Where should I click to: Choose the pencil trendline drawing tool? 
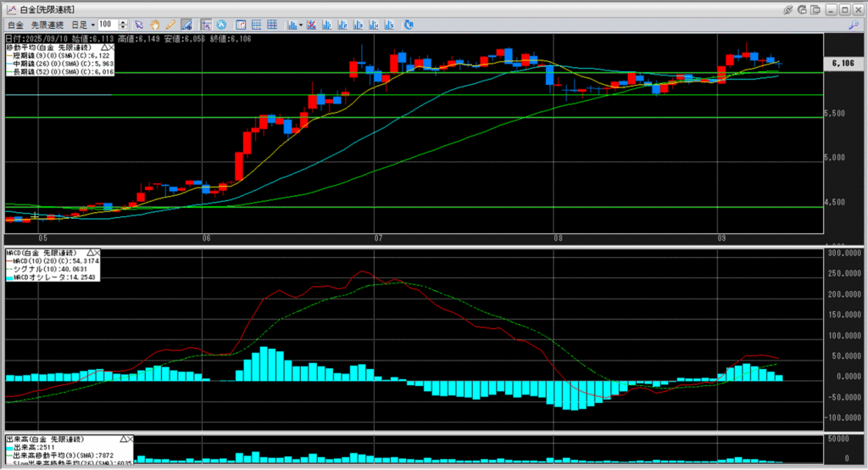[170, 25]
